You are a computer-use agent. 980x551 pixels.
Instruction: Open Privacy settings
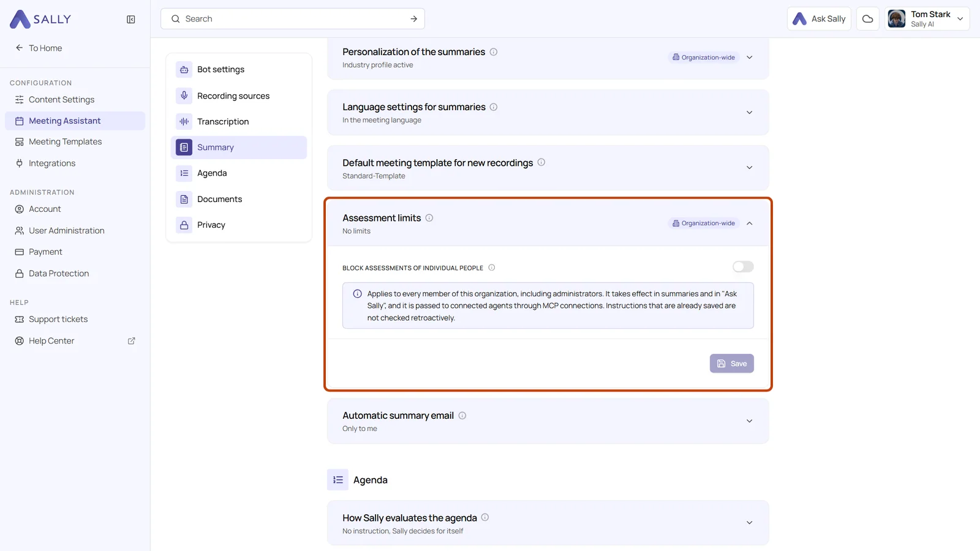[239, 225]
